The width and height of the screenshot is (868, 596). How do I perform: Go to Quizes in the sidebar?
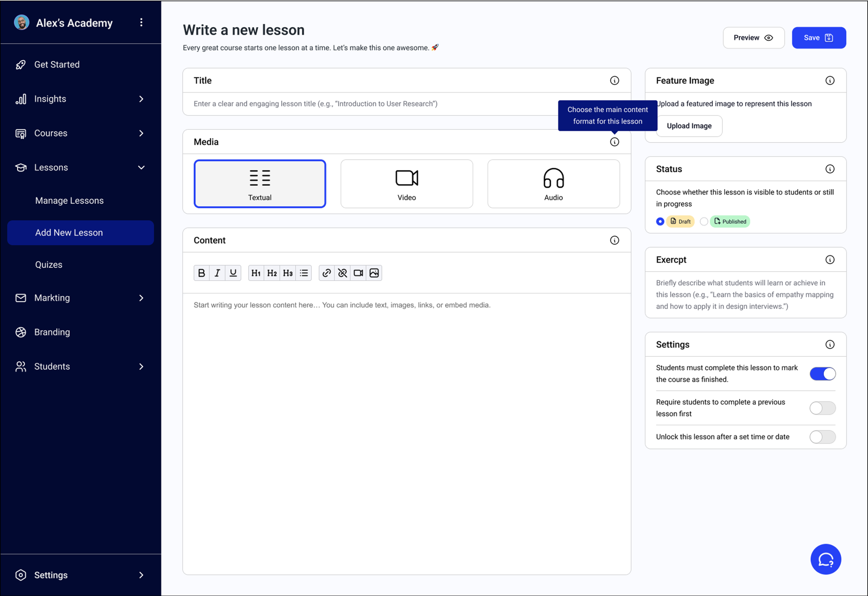[49, 265]
